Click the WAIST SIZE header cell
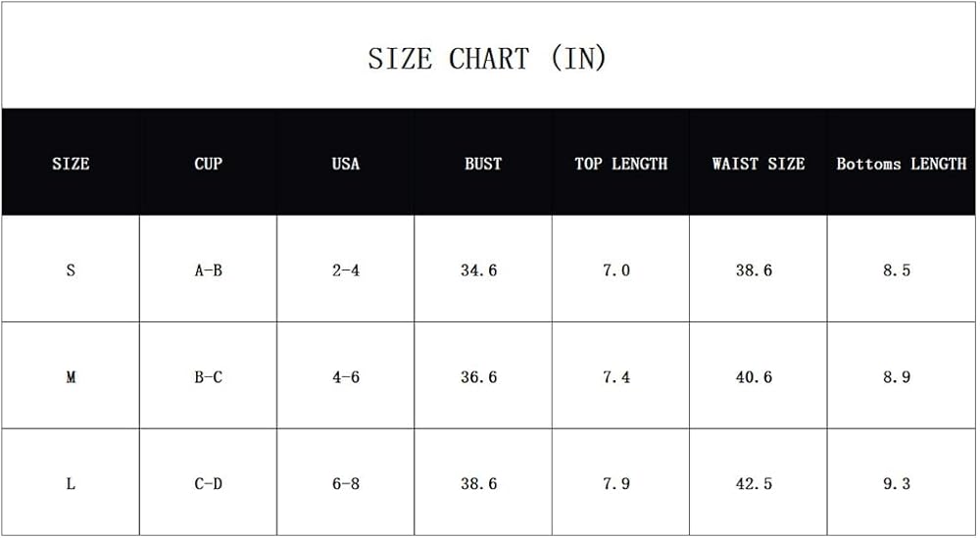Screen dimensions: 980x538 [759, 164]
